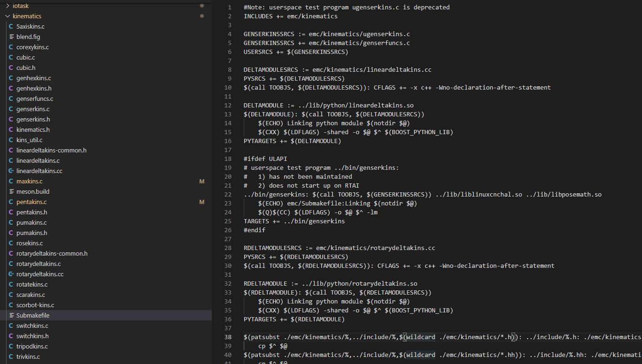Open meson.build file

33,191
